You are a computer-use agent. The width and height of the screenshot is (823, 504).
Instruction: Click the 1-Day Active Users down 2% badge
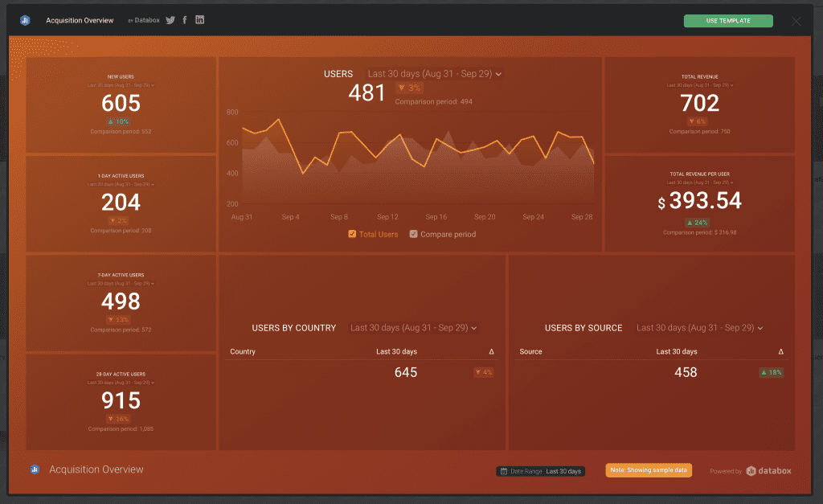119,220
